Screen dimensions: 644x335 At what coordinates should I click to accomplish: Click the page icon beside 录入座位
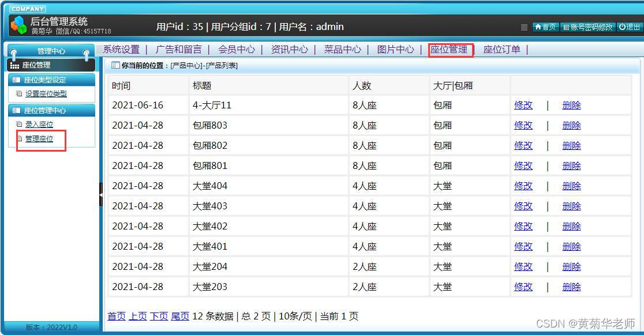19,124
